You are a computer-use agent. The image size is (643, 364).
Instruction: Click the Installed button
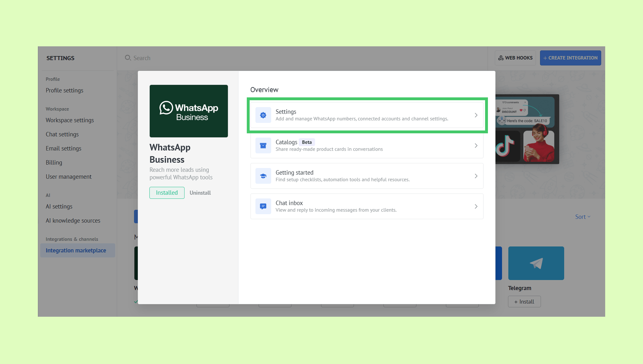pyautogui.click(x=167, y=193)
